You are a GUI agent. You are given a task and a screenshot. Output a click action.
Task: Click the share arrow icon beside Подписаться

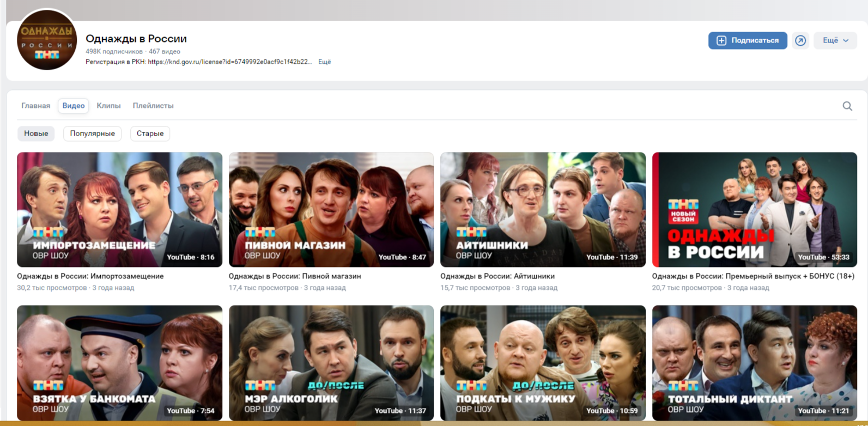800,41
